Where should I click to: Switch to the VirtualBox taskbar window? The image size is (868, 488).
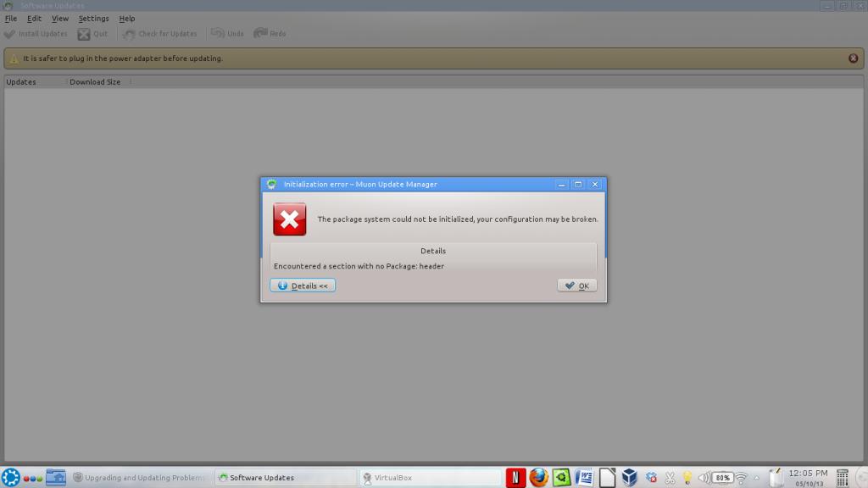(x=431, y=478)
